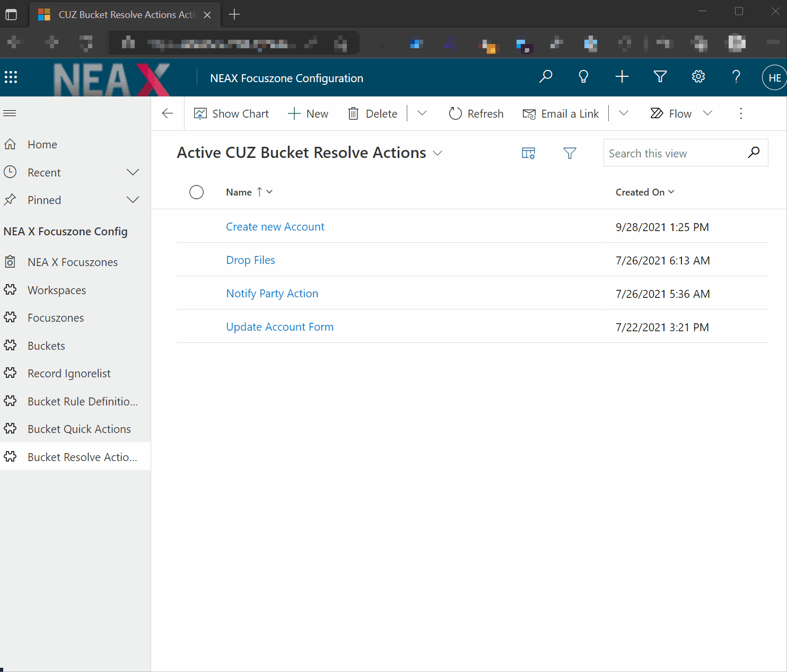Open the Email a Link command
Viewport: 787px width, 672px height.
[x=561, y=113]
